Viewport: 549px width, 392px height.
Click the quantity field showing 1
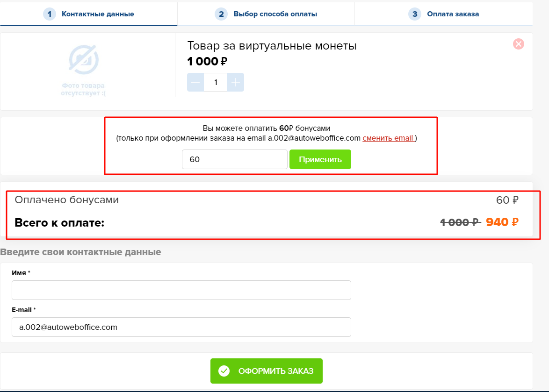click(216, 82)
